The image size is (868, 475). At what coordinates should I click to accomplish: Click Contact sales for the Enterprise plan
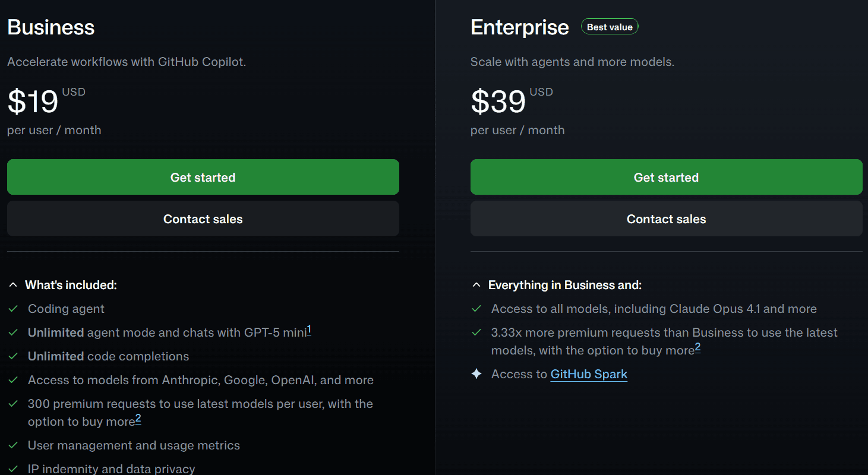click(666, 218)
